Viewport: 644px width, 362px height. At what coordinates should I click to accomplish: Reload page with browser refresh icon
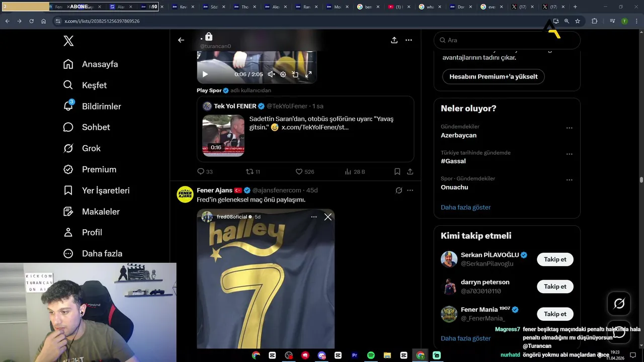tap(31, 21)
